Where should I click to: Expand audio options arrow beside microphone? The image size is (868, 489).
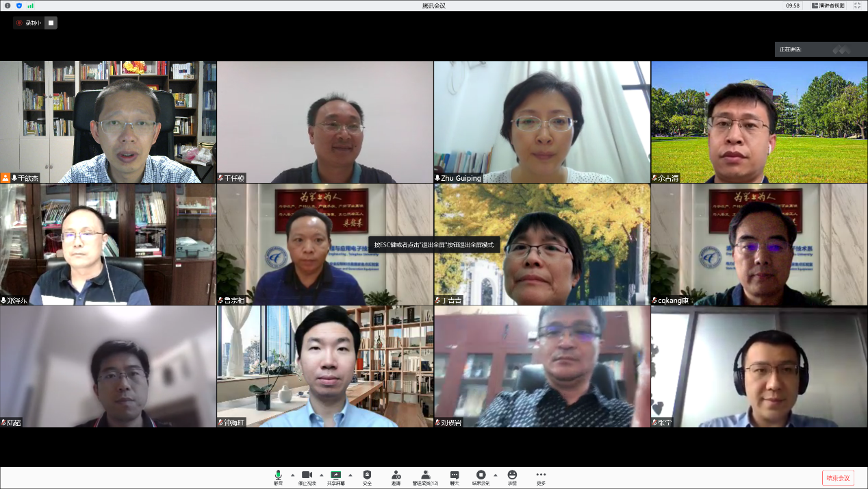tap(292, 475)
